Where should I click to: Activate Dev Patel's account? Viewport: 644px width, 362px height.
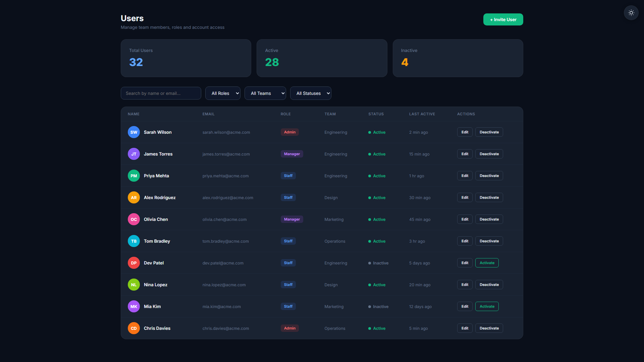click(x=487, y=263)
